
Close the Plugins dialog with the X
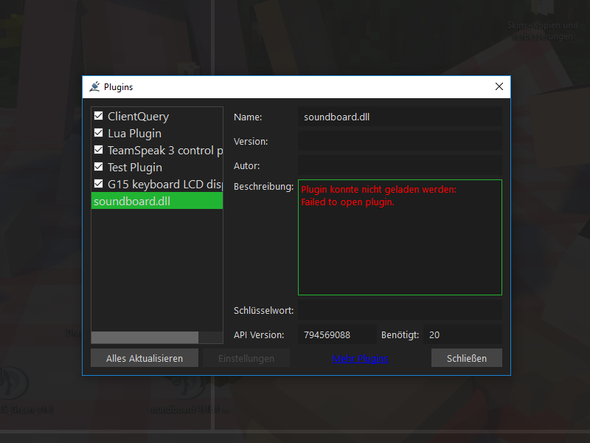pos(499,87)
